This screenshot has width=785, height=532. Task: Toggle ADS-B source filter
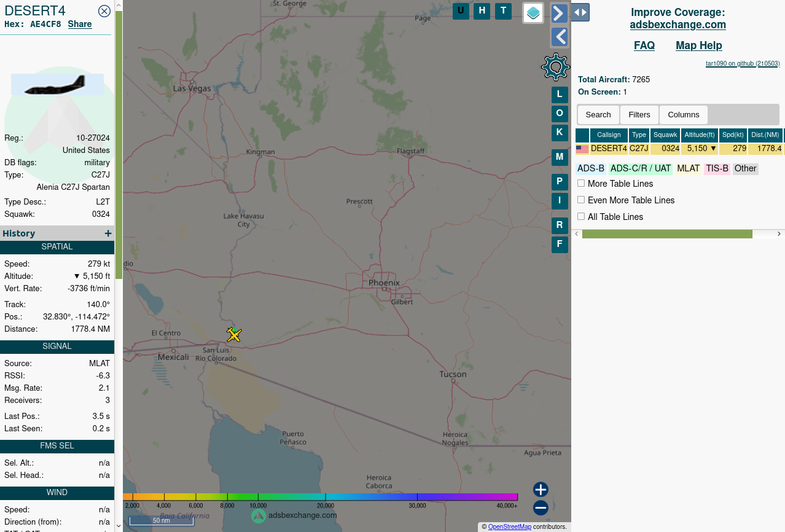(x=591, y=168)
